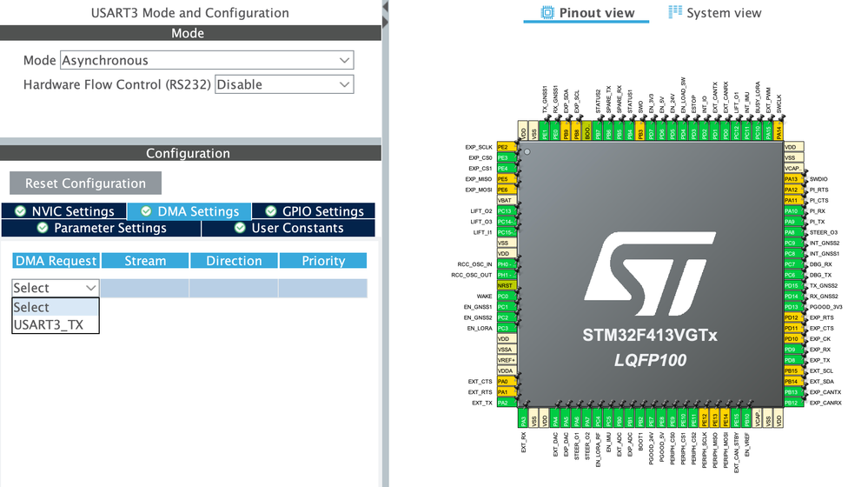Select pin PA10 labeled PI_RX
Viewport: 868px width, 487px height.
click(x=793, y=211)
